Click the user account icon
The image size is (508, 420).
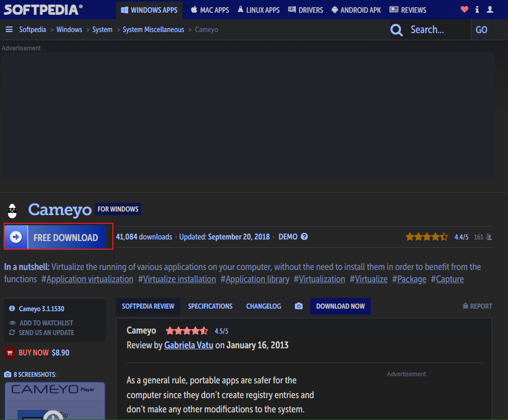point(490,9)
